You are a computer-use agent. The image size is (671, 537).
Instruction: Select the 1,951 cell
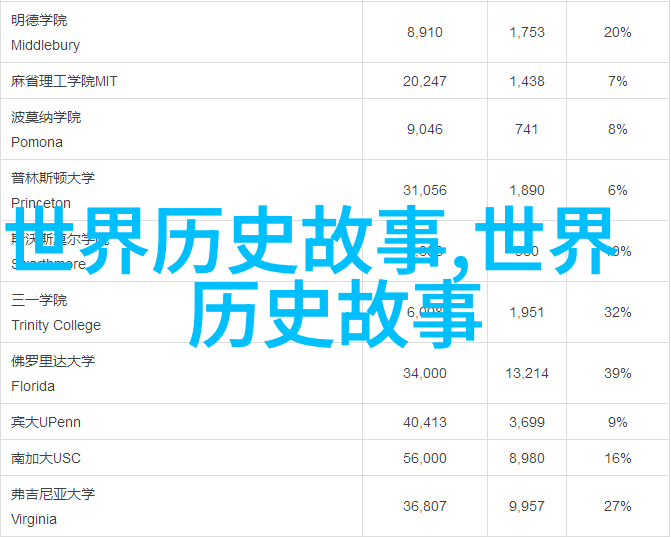pos(527,312)
